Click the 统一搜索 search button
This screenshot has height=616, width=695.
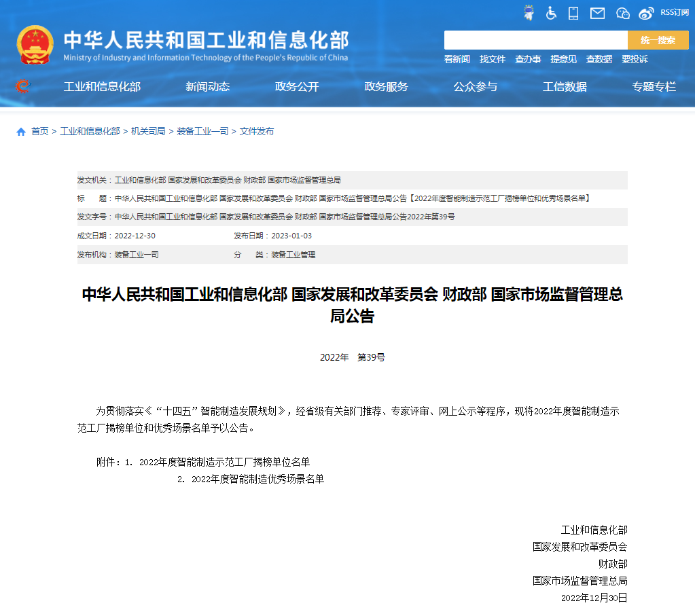click(x=658, y=40)
